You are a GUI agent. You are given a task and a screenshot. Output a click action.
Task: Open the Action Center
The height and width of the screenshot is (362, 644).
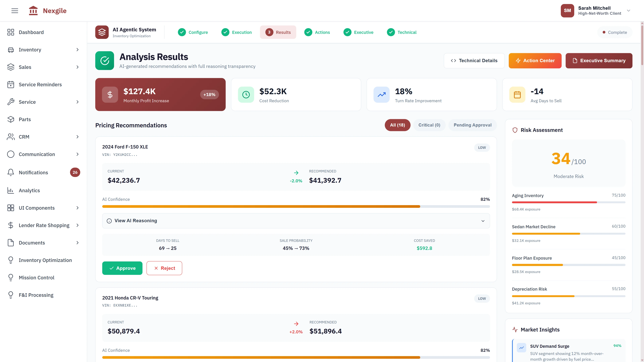pyautogui.click(x=535, y=61)
